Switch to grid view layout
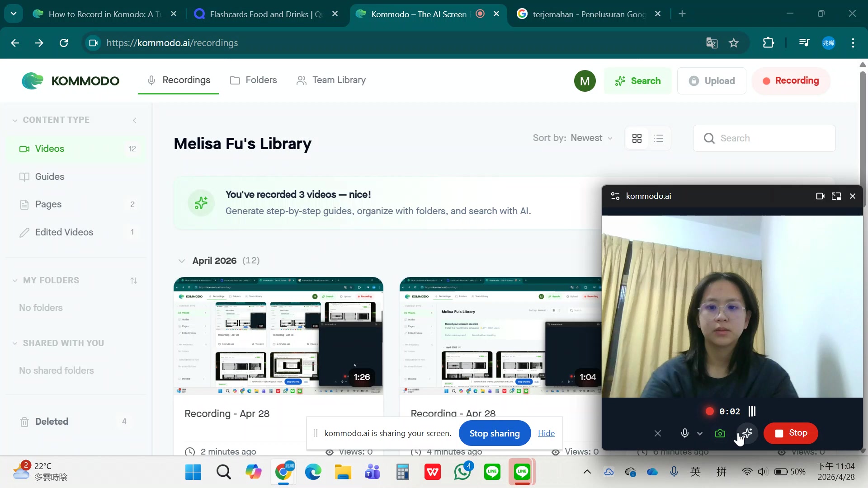 click(x=637, y=138)
